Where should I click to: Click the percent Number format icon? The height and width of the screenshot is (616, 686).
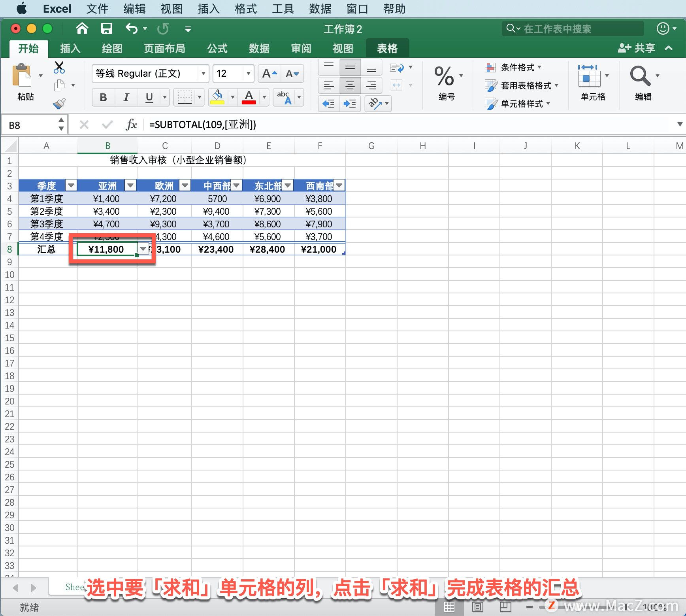444,76
